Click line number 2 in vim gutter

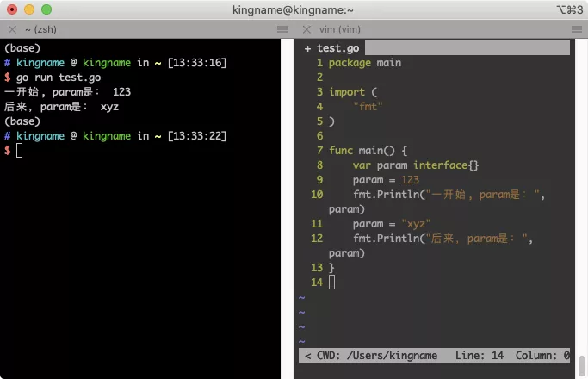click(319, 78)
